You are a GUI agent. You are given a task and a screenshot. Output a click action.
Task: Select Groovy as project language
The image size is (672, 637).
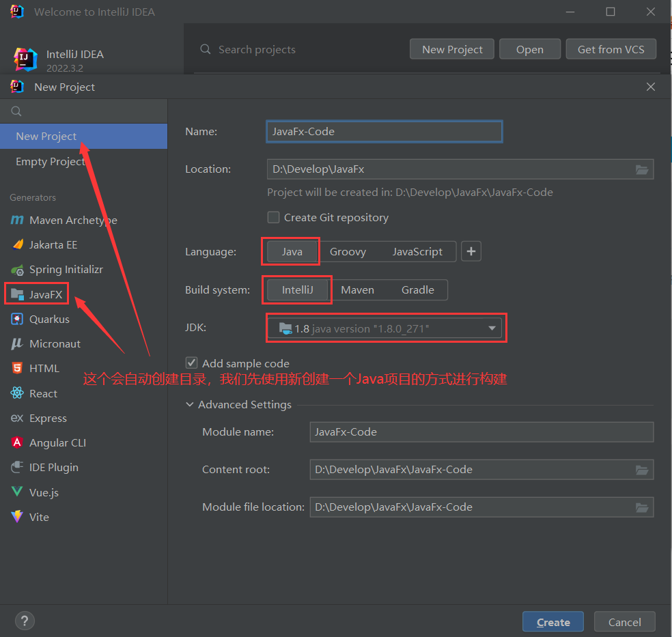click(x=348, y=251)
